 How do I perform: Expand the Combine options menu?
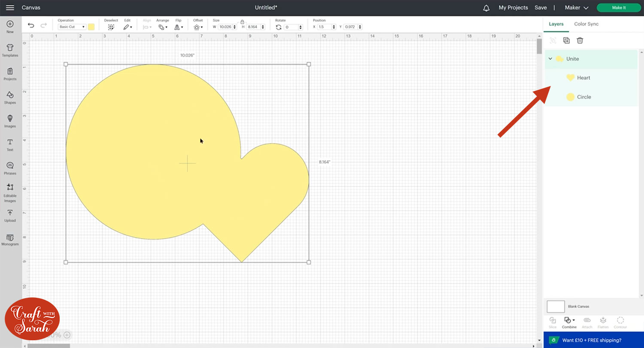click(x=569, y=321)
